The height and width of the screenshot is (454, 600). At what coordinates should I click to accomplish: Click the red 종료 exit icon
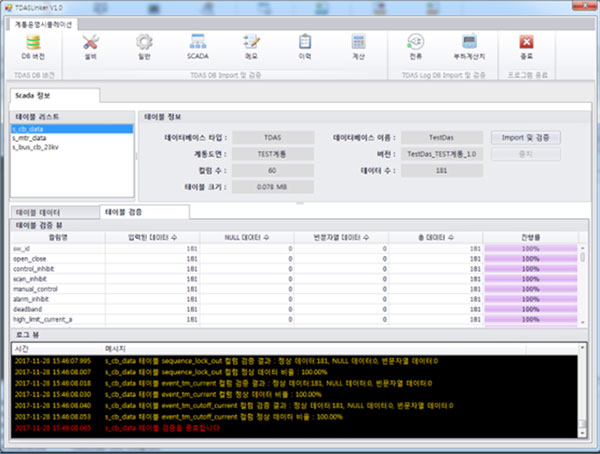526,45
